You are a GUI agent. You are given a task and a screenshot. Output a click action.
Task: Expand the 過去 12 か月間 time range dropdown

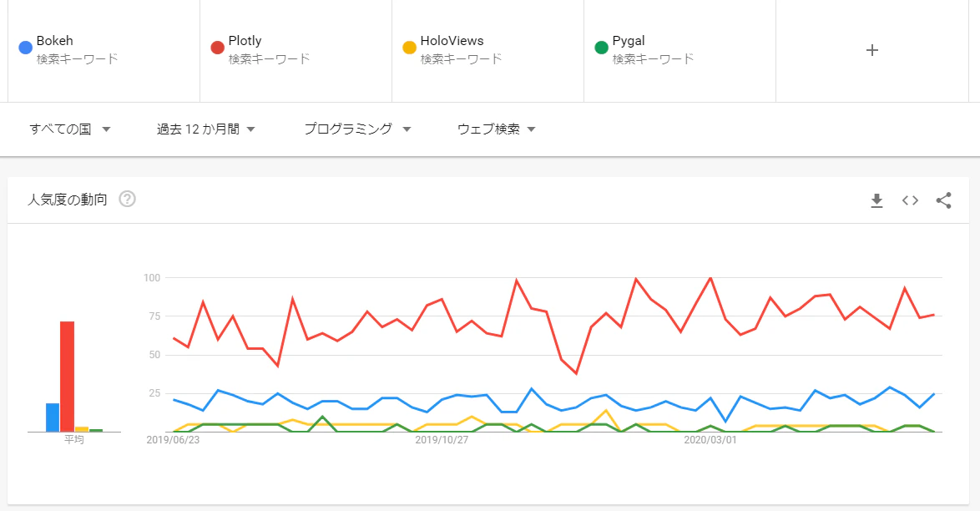205,129
